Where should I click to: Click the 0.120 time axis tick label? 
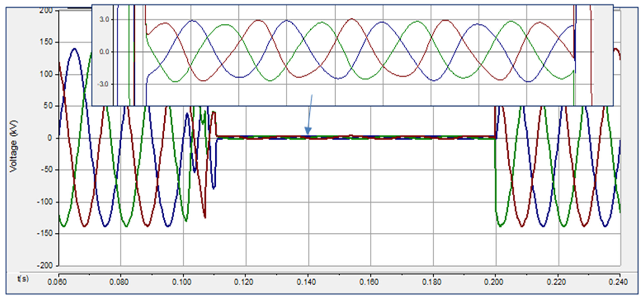coord(244,282)
